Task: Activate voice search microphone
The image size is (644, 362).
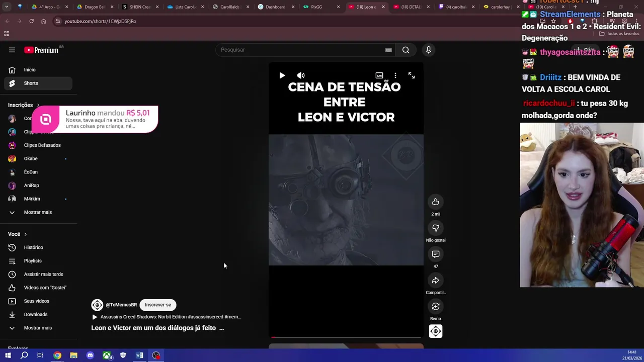Action: (x=429, y=50)
